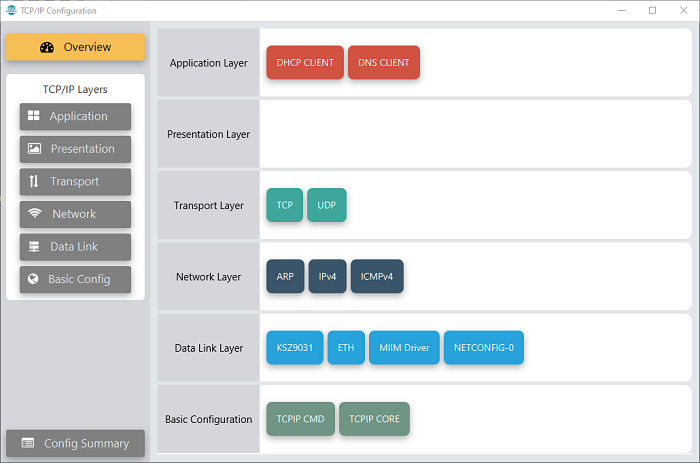Click the wifi icon on Network button
700x463 pixels.
point(35,213)
